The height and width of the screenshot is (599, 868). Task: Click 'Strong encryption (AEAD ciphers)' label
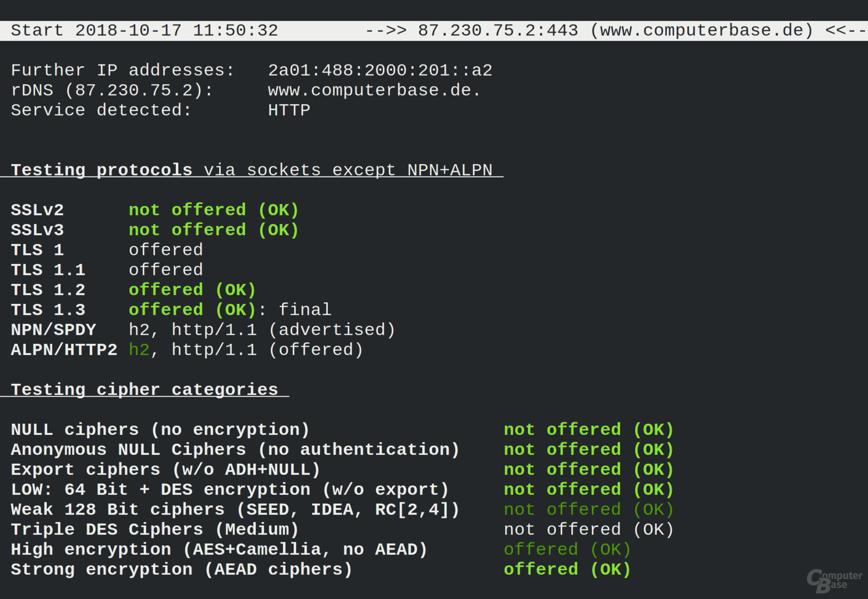coord(181,570)
